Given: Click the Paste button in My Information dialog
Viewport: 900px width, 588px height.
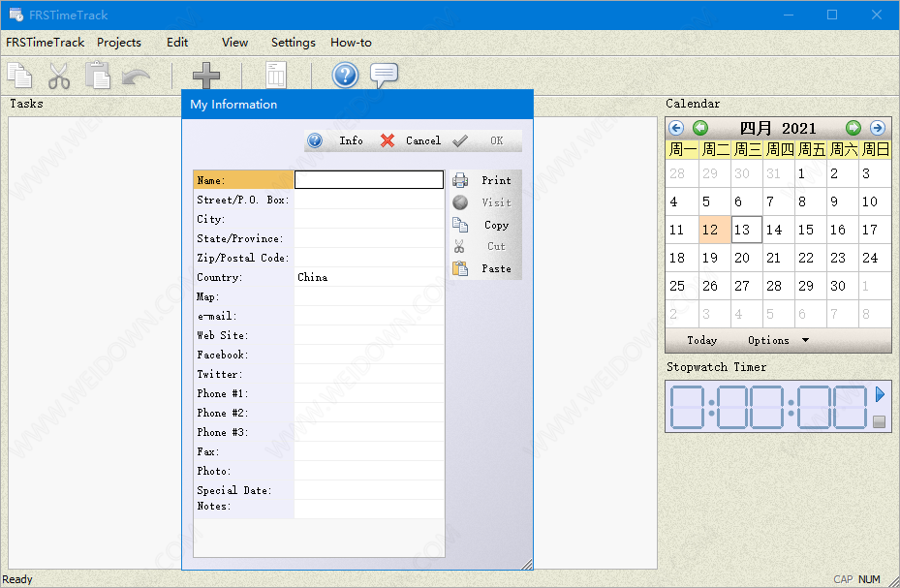Looking at the screenshot, I should click(x=485, y=268).
